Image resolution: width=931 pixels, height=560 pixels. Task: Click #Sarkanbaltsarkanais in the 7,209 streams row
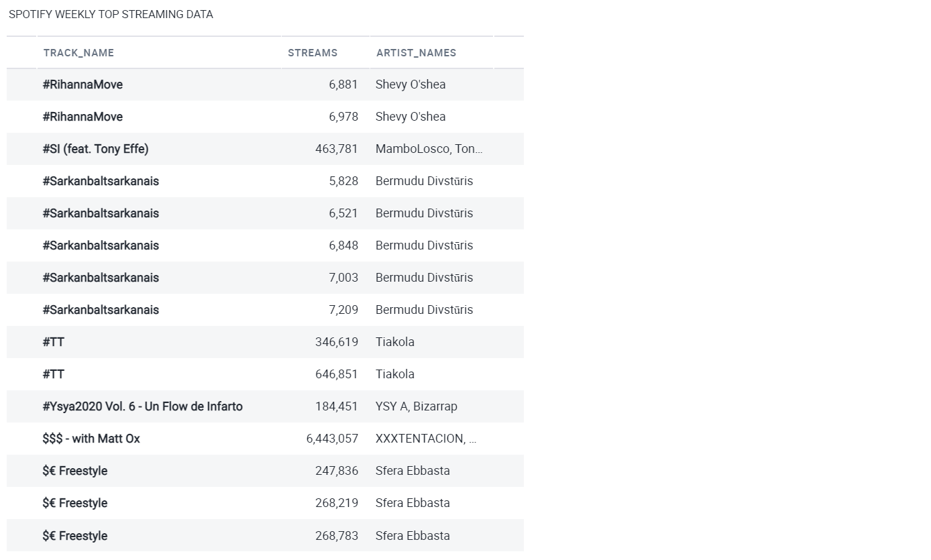pos(101,310)
